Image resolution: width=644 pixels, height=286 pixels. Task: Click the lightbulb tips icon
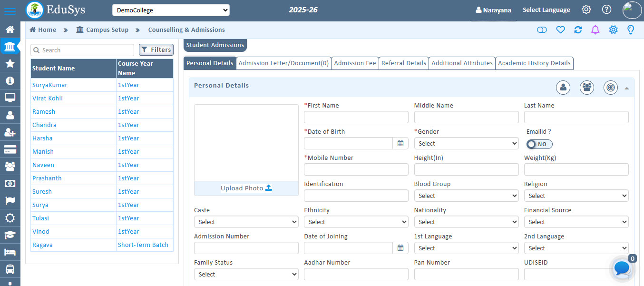point(631,30)
